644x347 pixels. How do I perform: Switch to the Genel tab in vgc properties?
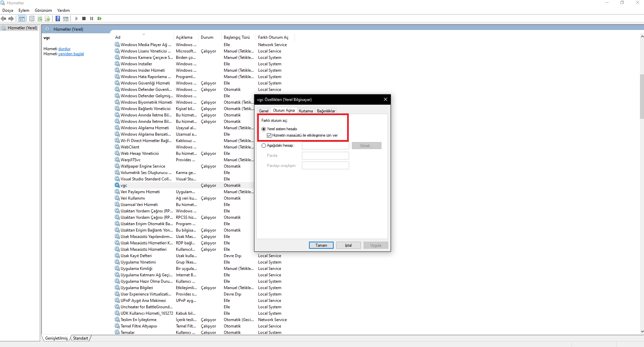tap(264, 111)
